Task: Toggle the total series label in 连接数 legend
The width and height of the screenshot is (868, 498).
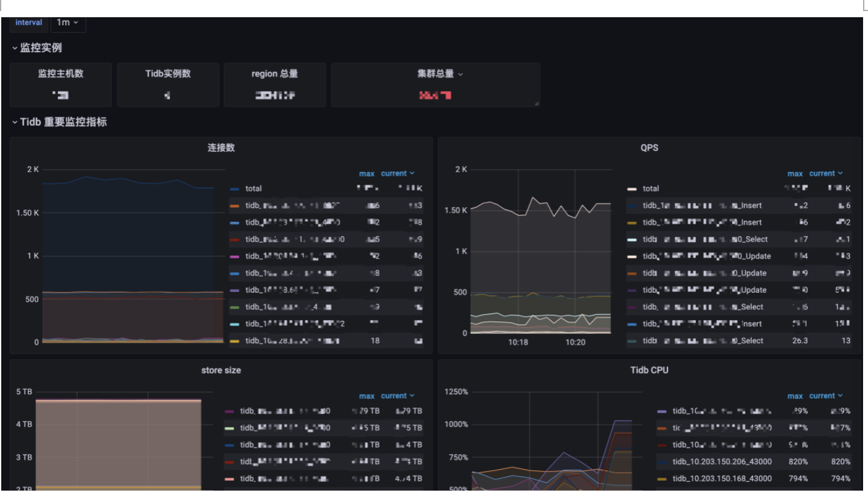Action: [x=253, y=189]
